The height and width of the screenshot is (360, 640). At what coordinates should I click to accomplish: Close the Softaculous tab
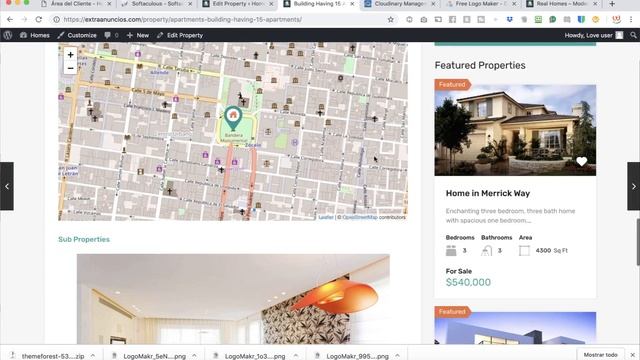(x=190, y=4)
